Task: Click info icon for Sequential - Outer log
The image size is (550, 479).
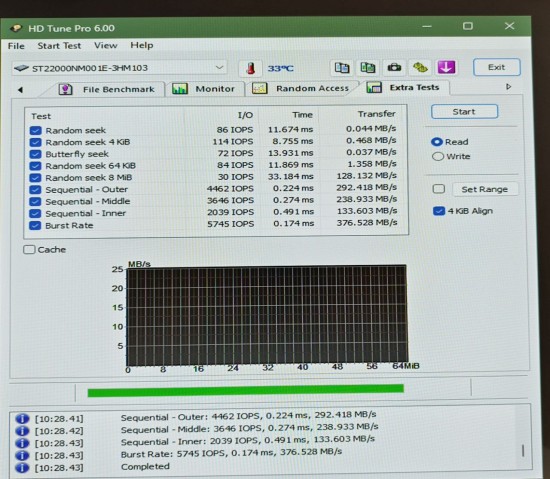Action: coord(22,419)
